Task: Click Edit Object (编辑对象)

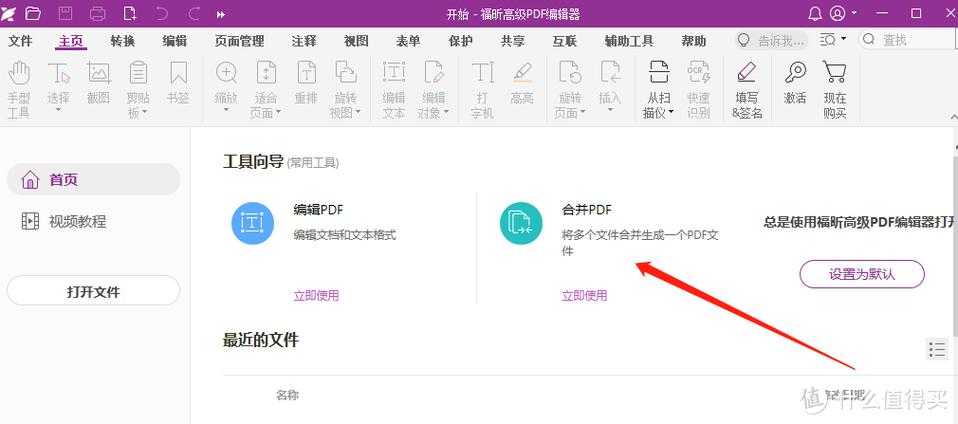Action: pyautogui.click(x=434, y=89)
